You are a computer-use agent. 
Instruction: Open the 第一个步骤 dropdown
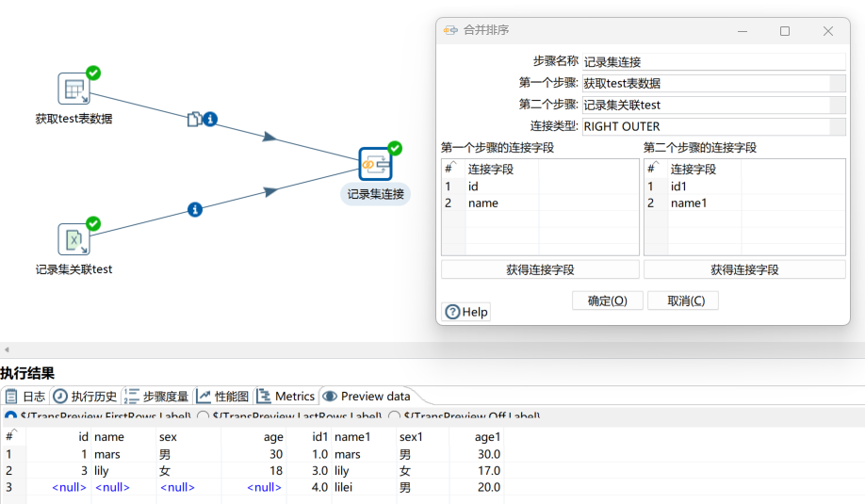click(838, 83)
